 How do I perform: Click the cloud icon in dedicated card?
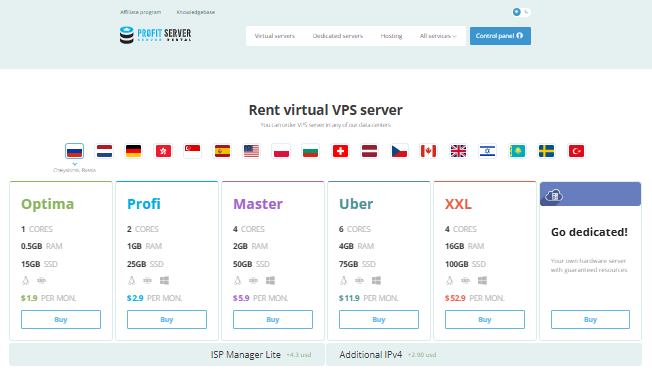coord(554,195)
